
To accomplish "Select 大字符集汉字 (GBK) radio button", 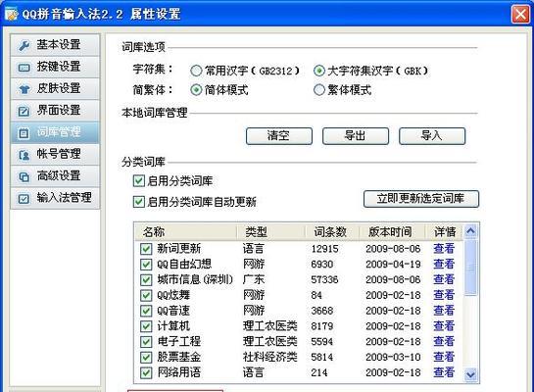I will [x=319, y=71].
